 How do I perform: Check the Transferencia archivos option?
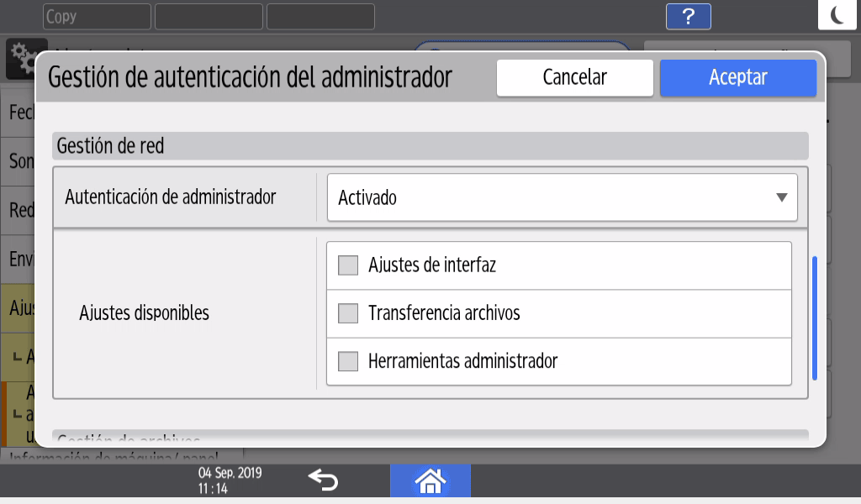[x=348, y=313]
